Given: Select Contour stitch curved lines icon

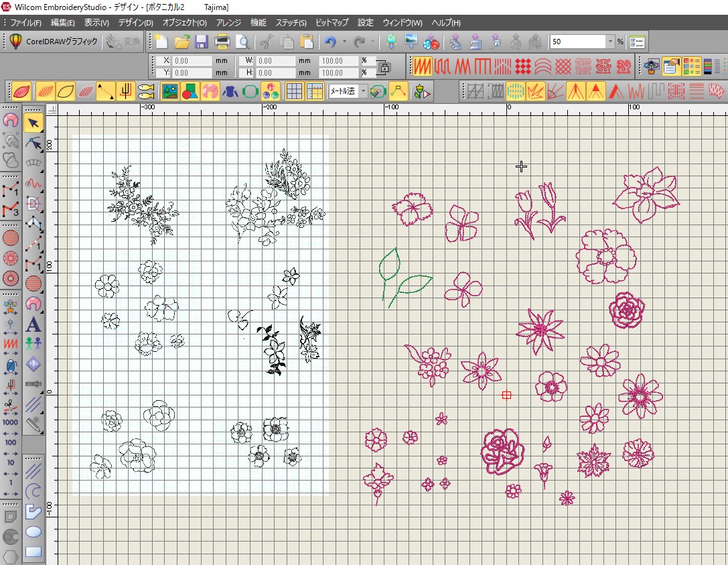Looking at the screenshot, I should click(x=542, y=66).
